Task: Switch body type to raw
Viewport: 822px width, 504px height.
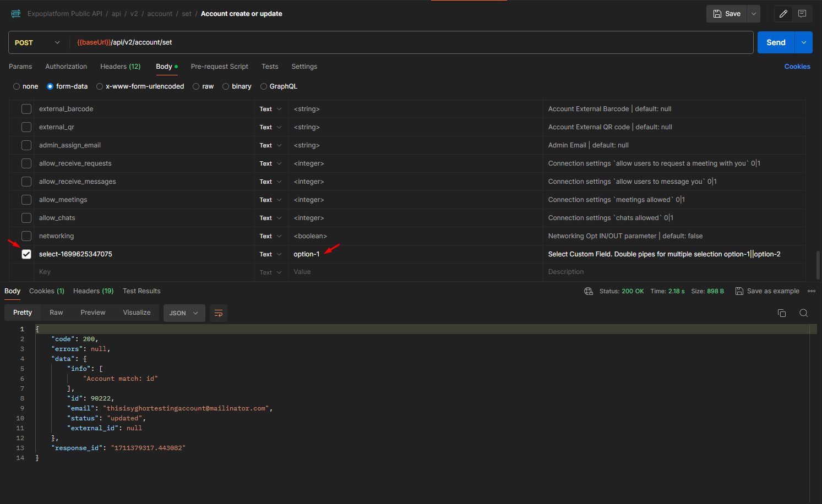Action: 196,86
